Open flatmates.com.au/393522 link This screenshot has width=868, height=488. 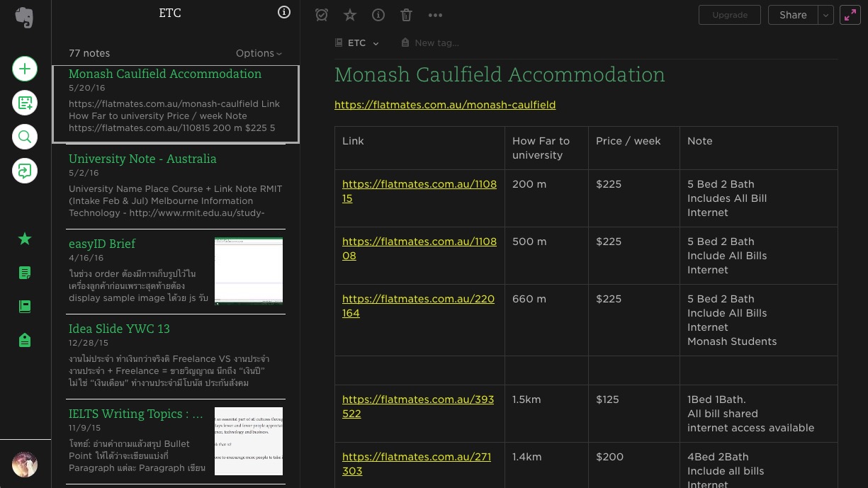pyautogui.click(x=418, y=407)
